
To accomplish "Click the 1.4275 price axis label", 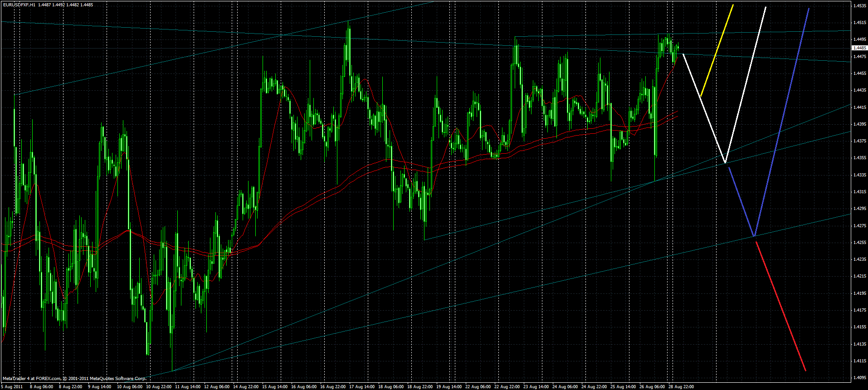I will click(x=859, y=225).
